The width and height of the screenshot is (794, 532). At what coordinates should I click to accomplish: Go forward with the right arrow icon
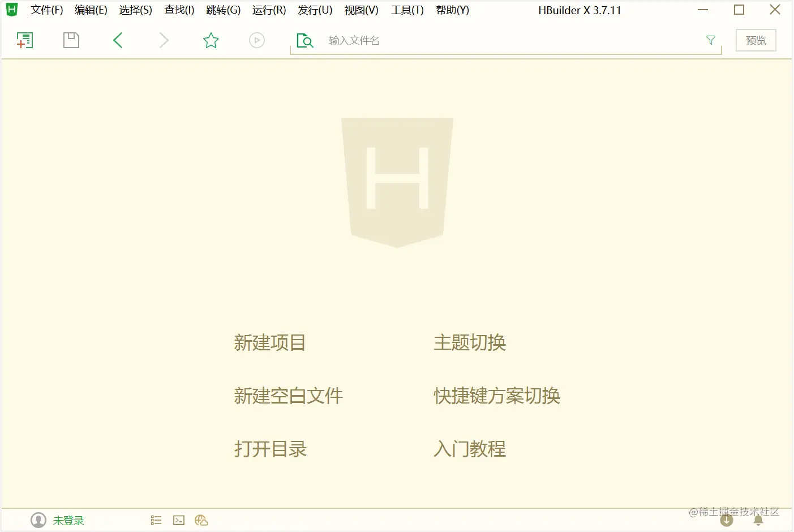click(x=164, y=40)
